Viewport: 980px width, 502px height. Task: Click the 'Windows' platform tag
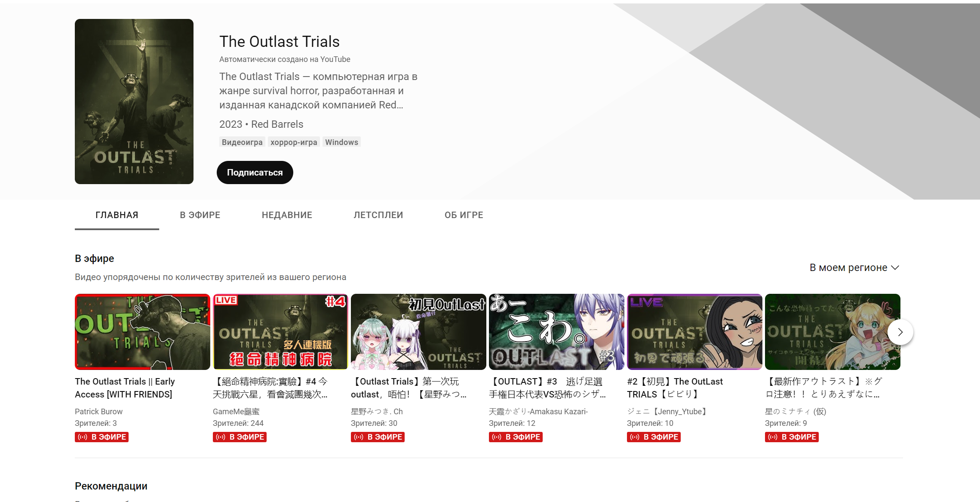(x=341, y=142)
